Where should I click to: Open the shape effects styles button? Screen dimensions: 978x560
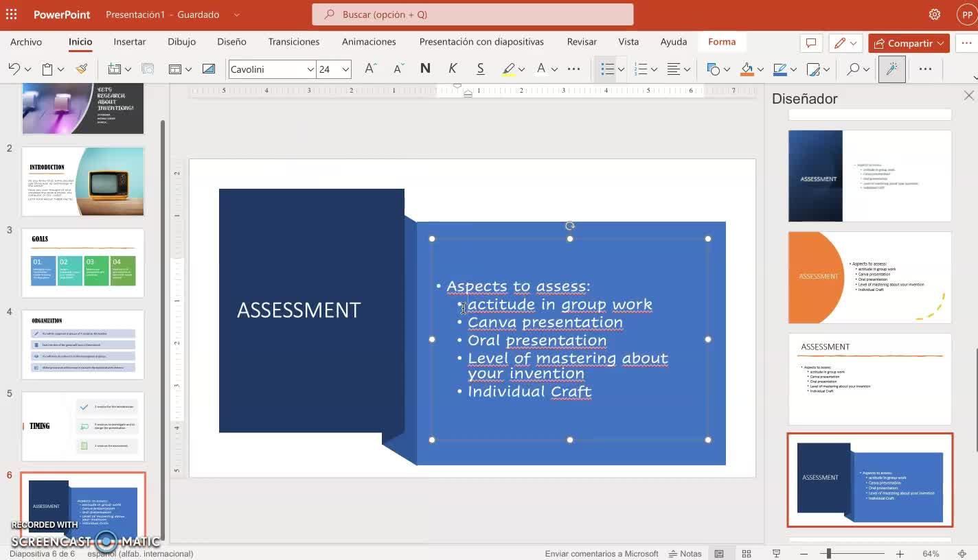813,69
